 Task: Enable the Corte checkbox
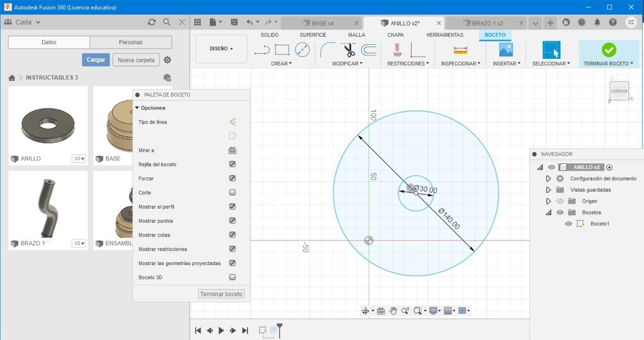pyautogui.click(x=232, y=192)
